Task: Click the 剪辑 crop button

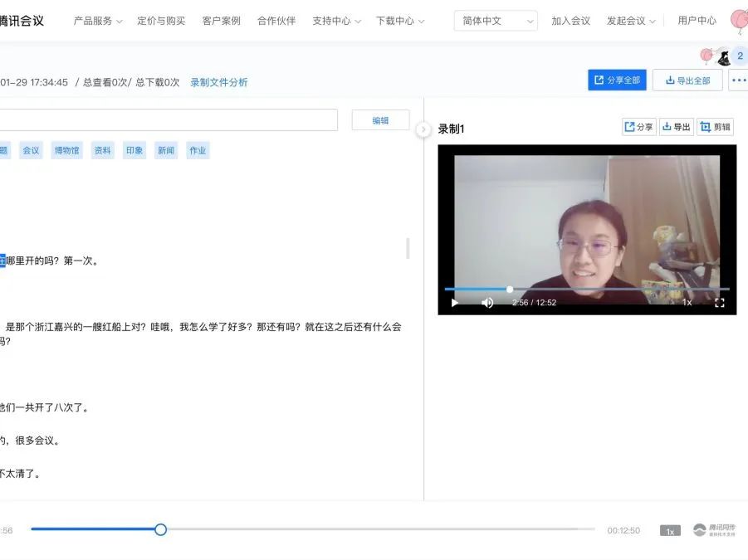Action: click(715, 127)
